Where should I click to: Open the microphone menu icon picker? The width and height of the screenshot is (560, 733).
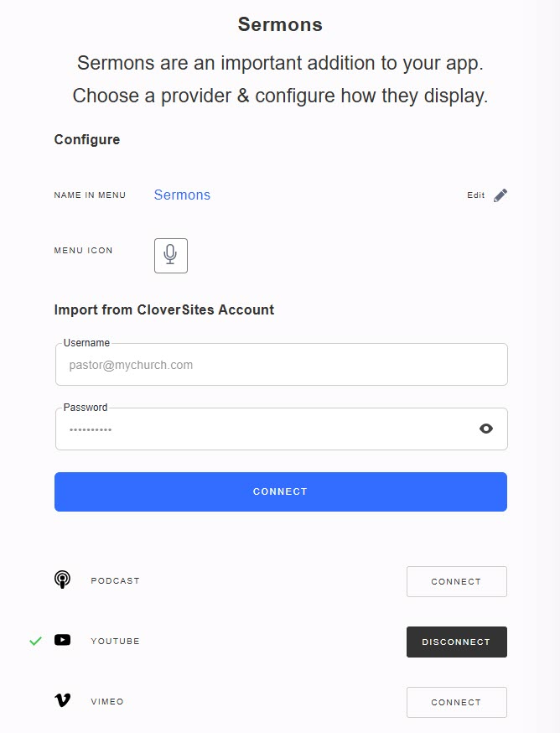tap(171, 255)
